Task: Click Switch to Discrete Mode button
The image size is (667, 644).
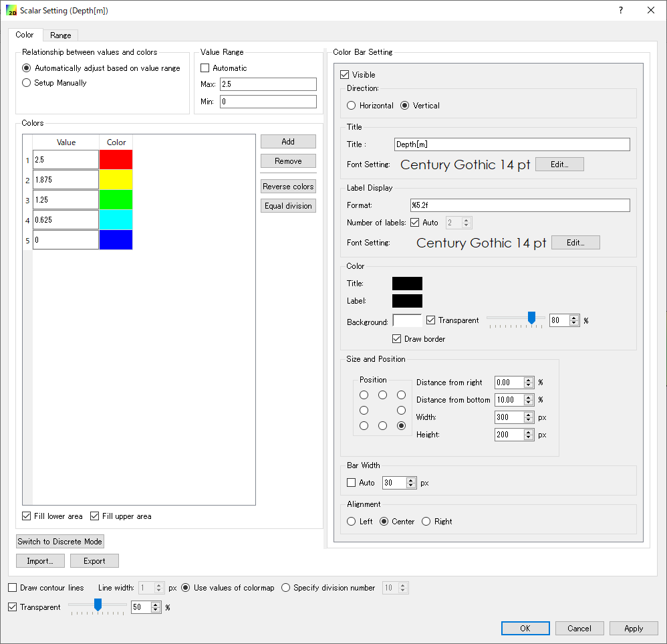Action: [x=60, y=542]
